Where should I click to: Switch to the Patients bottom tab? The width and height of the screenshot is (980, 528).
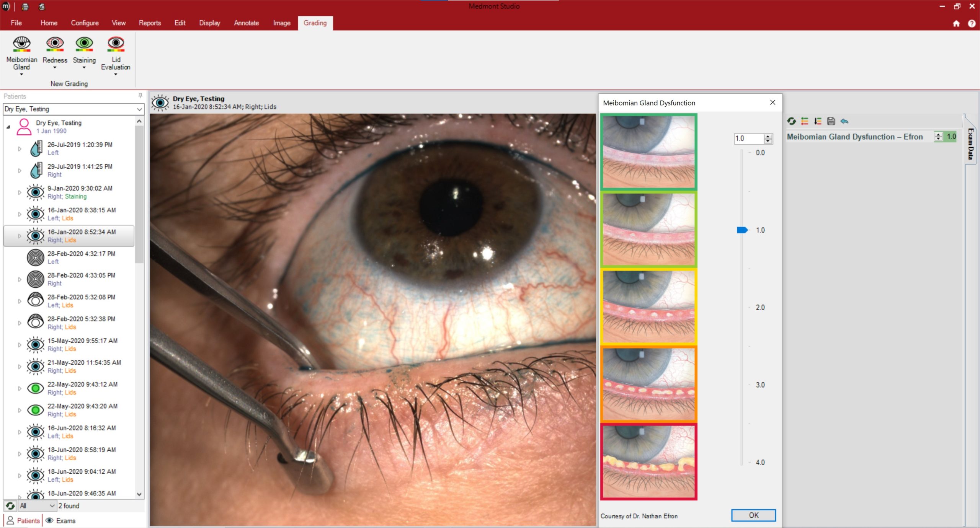pos(23,521)
